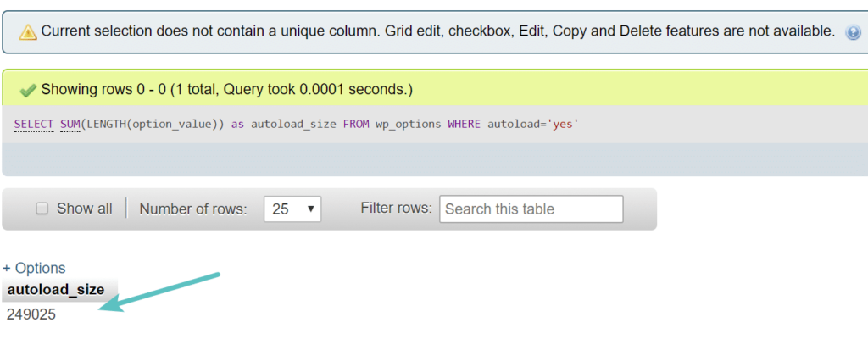
Task: Toggle the Show all checkbox
Action: tap(42, 209)
